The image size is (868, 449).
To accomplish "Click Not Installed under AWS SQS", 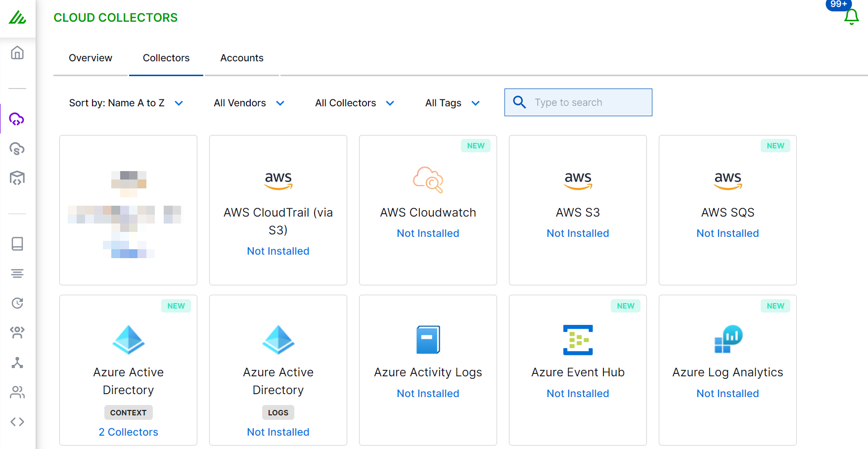I will [x=728, y=233].
